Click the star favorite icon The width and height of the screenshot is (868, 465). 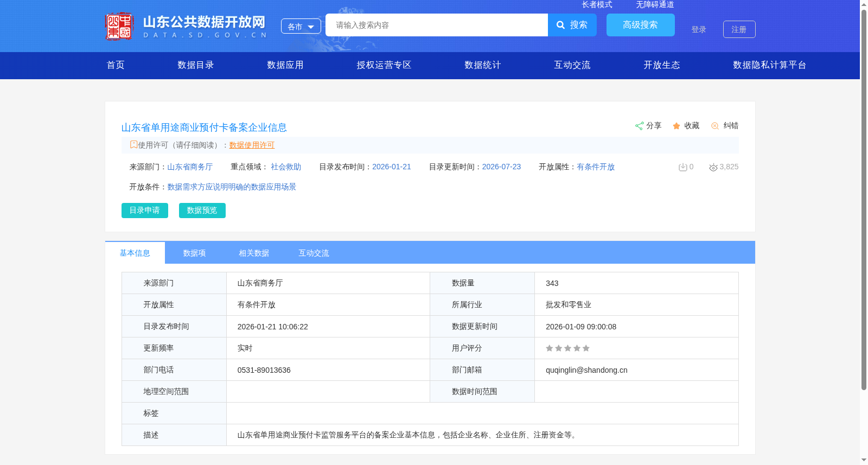click(x=676, y=126)
